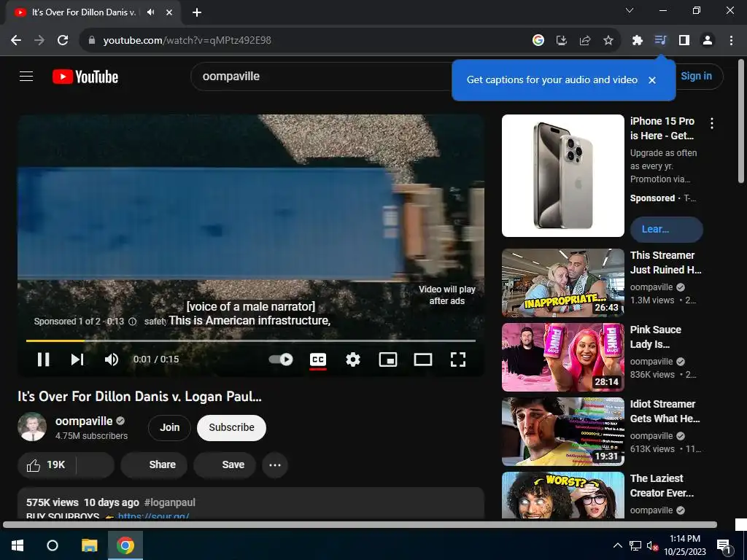
Task: Enter full screen mode
Action: [x=458, y=359]
